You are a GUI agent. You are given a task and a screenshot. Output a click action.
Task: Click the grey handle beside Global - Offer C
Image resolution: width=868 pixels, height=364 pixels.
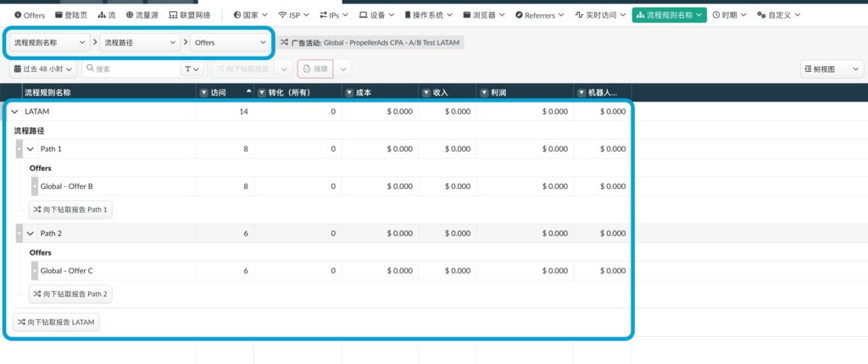[35, 271]
